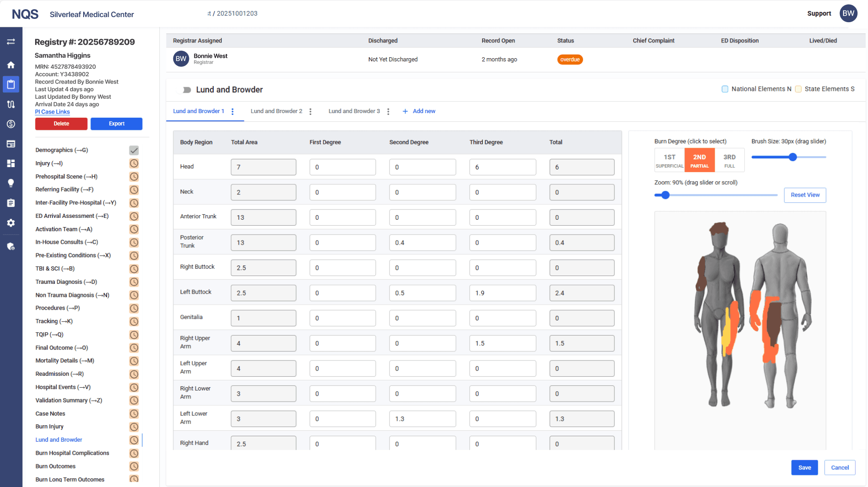Open the Lund and Browder 1 kebab menu
Image resolution: width=868 pixels, height=487 pixels.
click(x=232, y=111)
